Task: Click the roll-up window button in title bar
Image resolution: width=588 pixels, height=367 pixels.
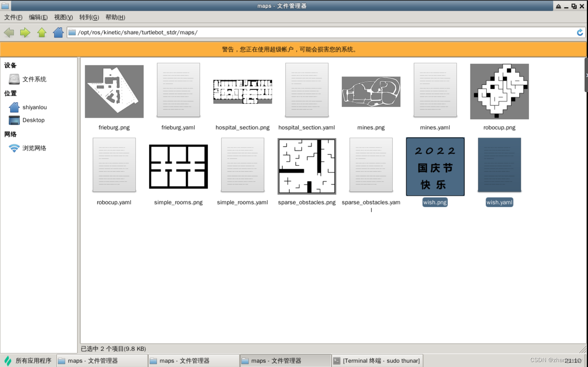Action: point(559,6)
